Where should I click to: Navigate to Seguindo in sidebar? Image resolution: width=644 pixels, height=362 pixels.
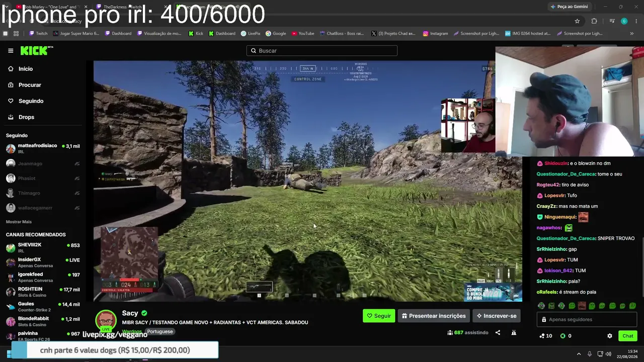[31, 101]
